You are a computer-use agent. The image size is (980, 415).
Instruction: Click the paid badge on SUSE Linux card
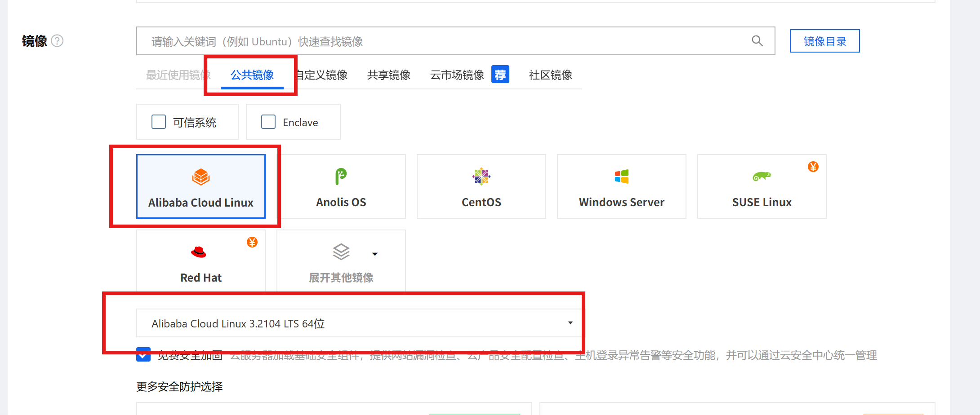pyautogui.click(x=813, y=167)
